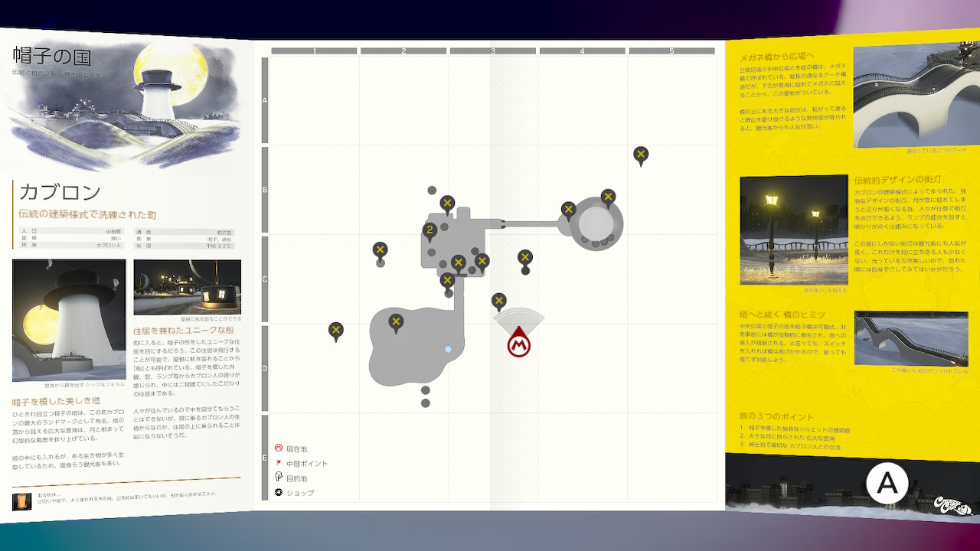Image resolution: width=980 pixels, height=551 pixels.
Task: Click grid column header 5
Action: (x=671, y=51)
